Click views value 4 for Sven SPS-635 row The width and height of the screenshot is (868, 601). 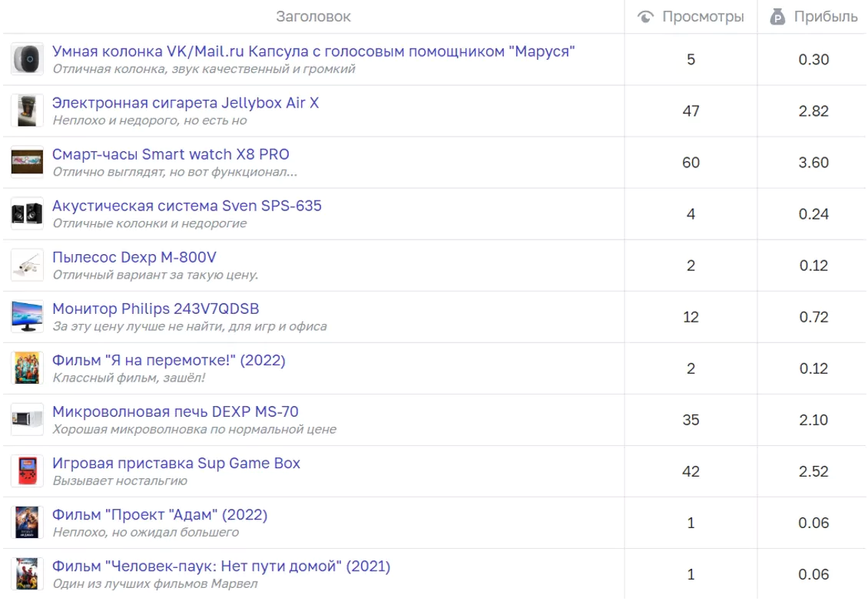691,213
